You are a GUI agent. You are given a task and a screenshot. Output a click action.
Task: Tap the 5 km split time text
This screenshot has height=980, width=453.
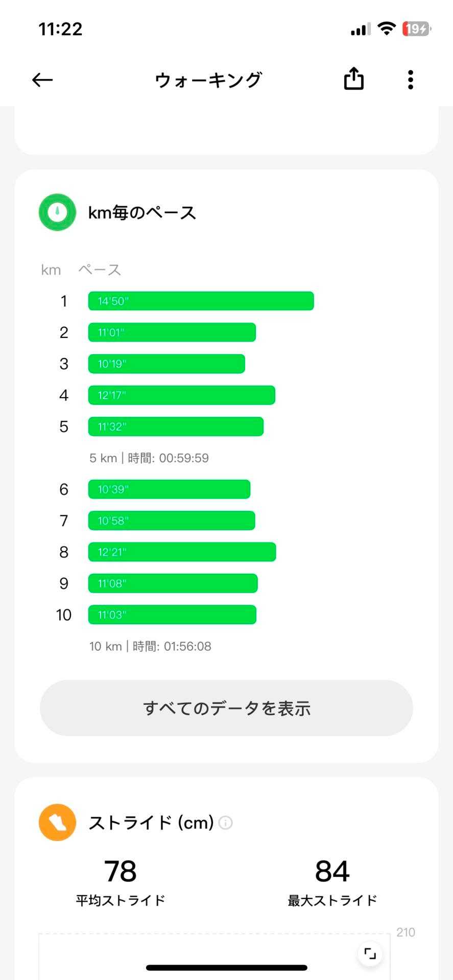click(x=149, y=458)
